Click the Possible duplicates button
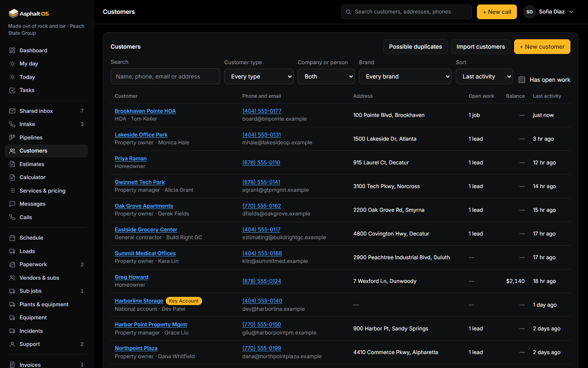This screenshot has width=588, height=368. (415, 47)
